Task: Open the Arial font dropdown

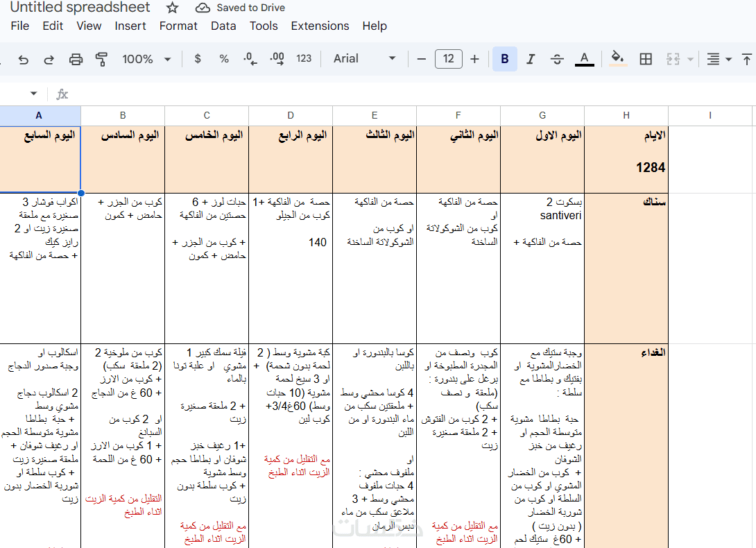Action: (x=365, y=59)
